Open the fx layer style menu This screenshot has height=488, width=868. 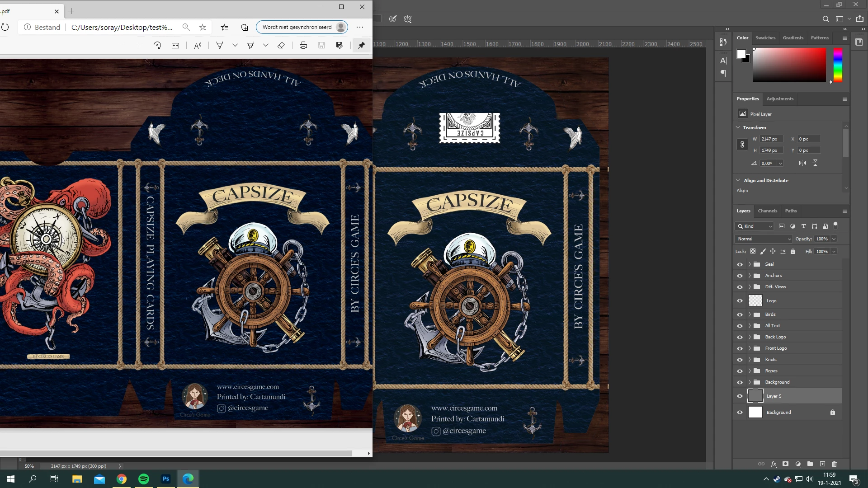pos(774,464)
